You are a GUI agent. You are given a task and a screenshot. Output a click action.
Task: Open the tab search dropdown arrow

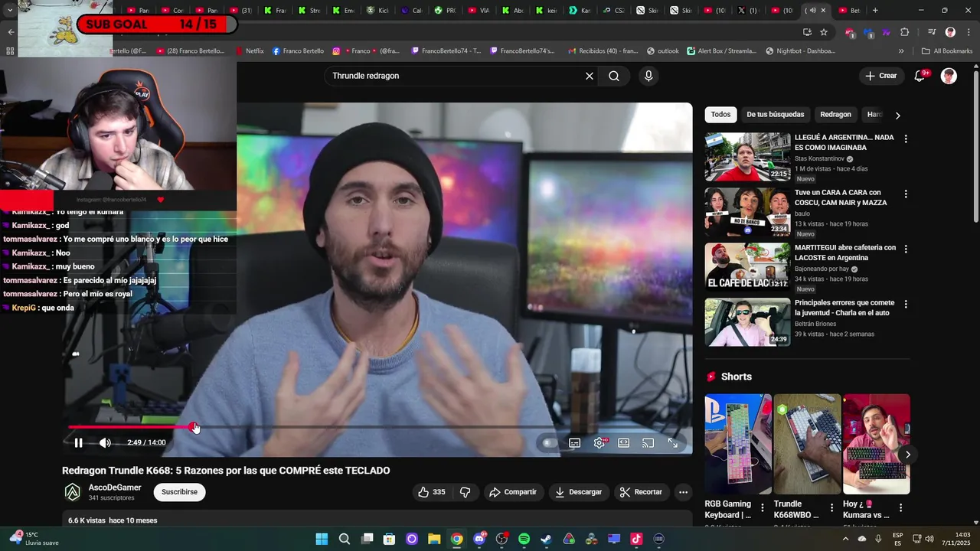coord(9,11)
